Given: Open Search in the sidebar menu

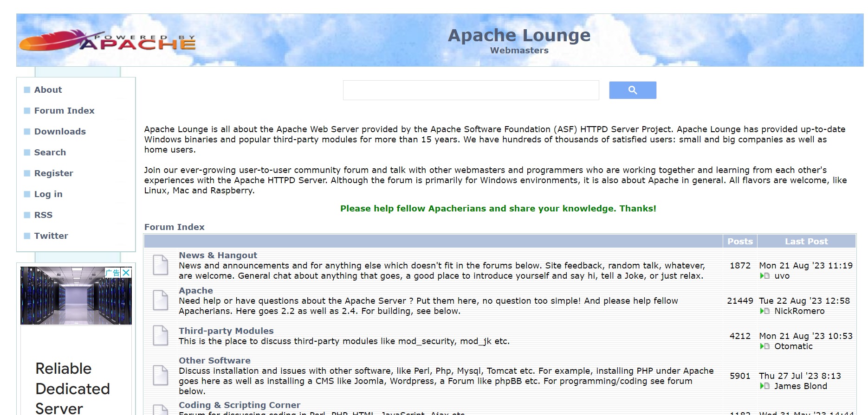Looking at the screenshot, I should tap(50, 153).
